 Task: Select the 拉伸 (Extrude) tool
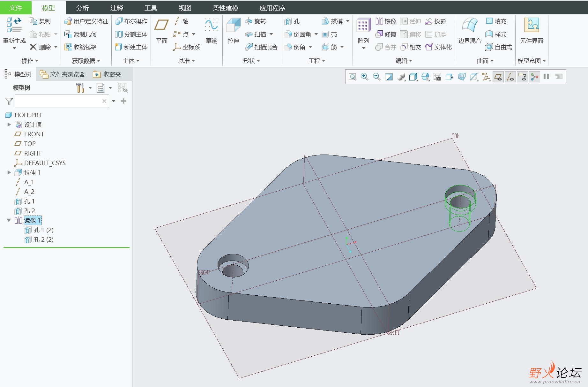[233, 26]
